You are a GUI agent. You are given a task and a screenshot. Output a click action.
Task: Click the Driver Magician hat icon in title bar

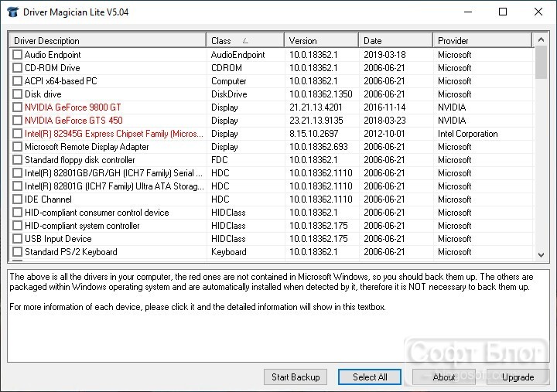click(x=12, y=12)
